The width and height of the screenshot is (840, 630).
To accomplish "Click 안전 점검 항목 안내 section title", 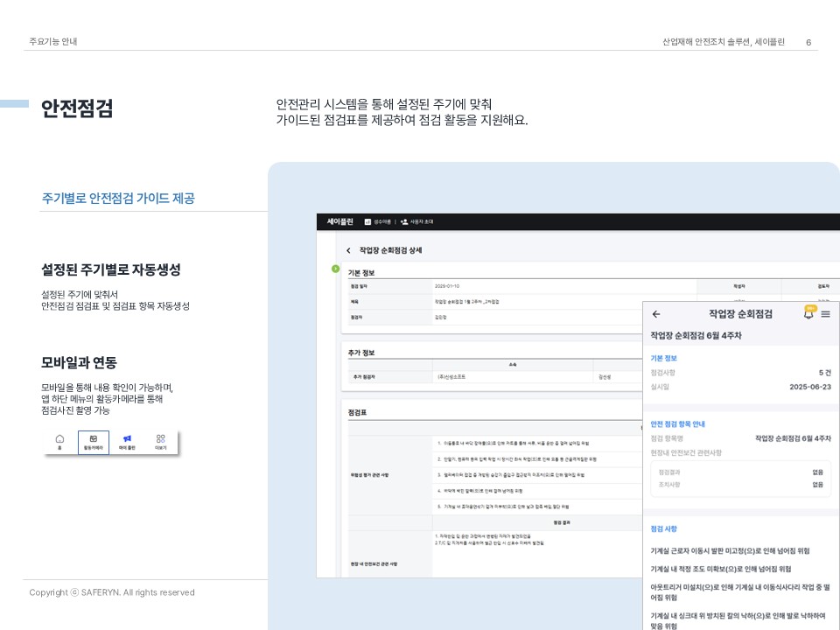I will (677, 423).
